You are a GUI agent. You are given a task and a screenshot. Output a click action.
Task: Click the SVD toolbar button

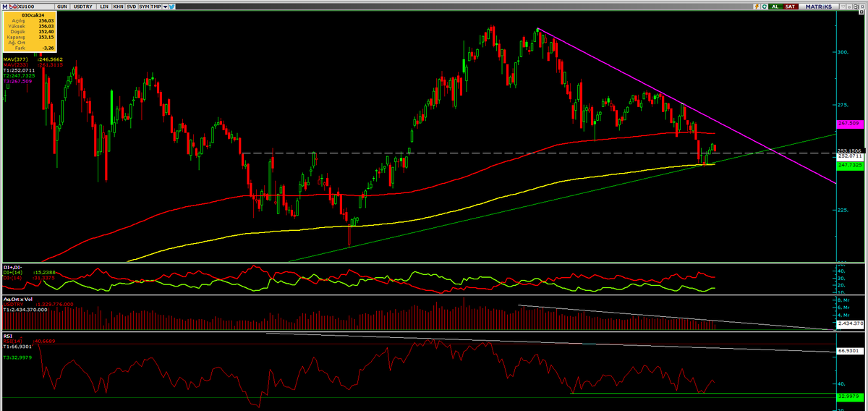click(131, 7)
